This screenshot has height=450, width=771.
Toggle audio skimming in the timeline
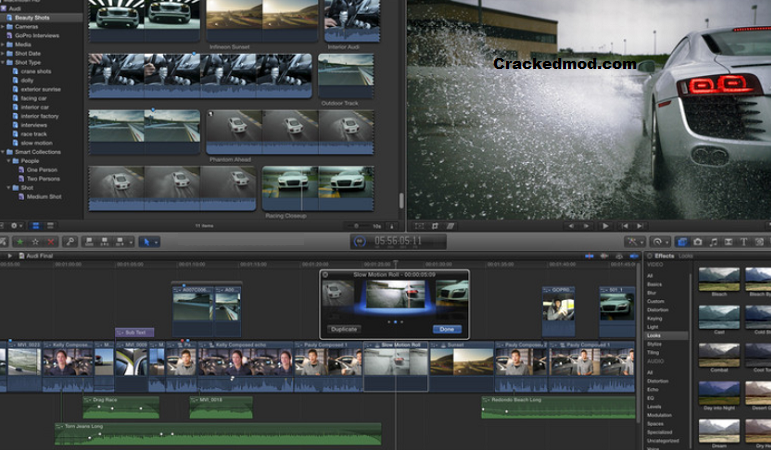[604, 256]
